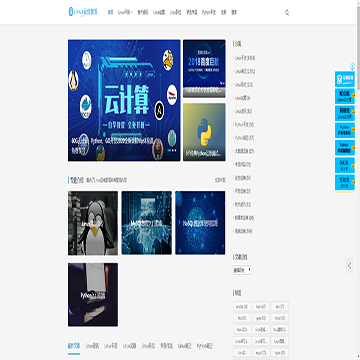Click the link right of the topics section heading
This screenshot has height=360, width=360.
220,180
